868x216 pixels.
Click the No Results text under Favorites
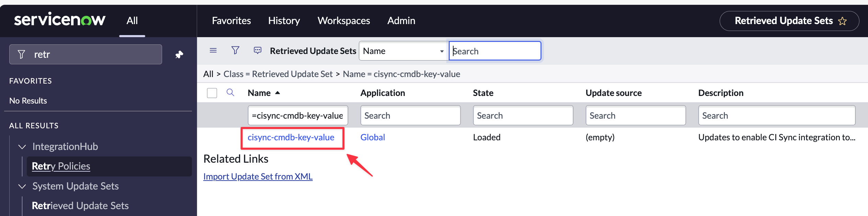click(28, 101)
